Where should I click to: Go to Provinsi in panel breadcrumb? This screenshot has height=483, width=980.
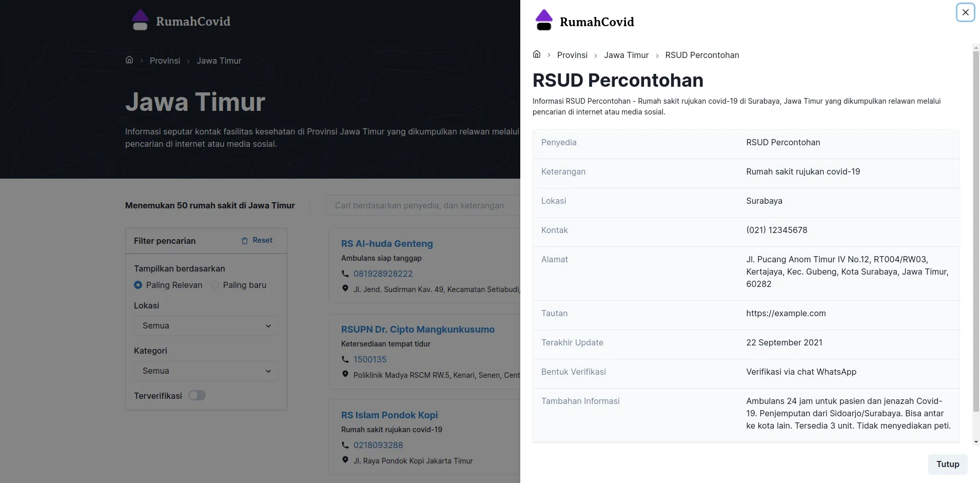[572, 55]
